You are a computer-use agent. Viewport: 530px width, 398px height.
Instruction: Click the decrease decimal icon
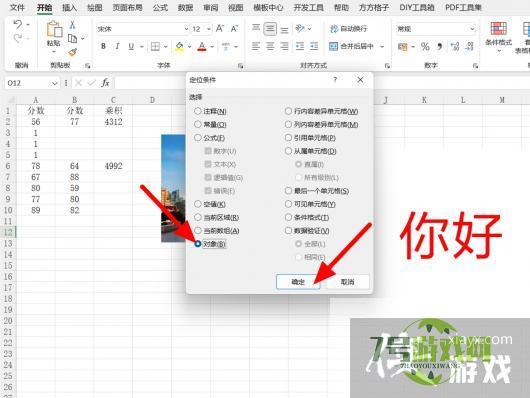(x=469, y=46)
